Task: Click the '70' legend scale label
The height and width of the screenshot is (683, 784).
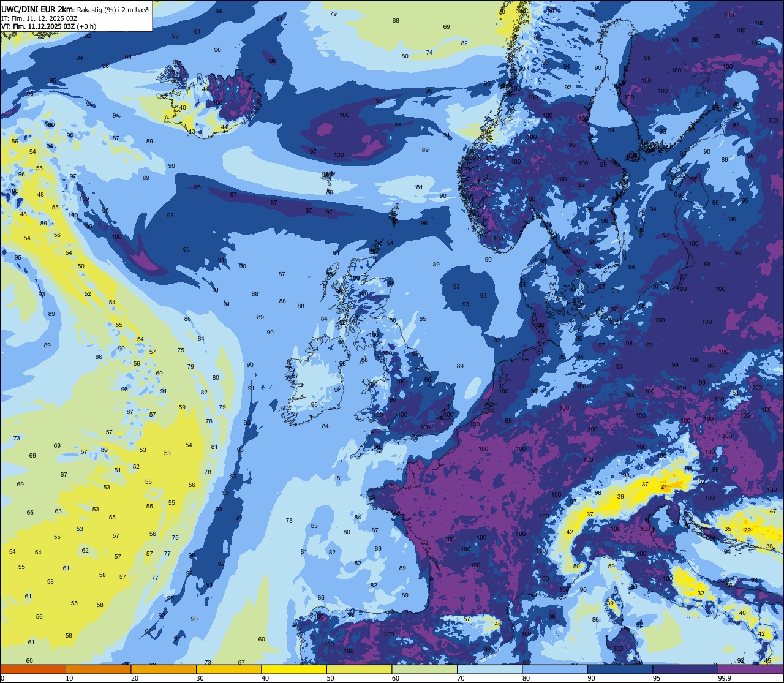Action: [x=461, y=678]
